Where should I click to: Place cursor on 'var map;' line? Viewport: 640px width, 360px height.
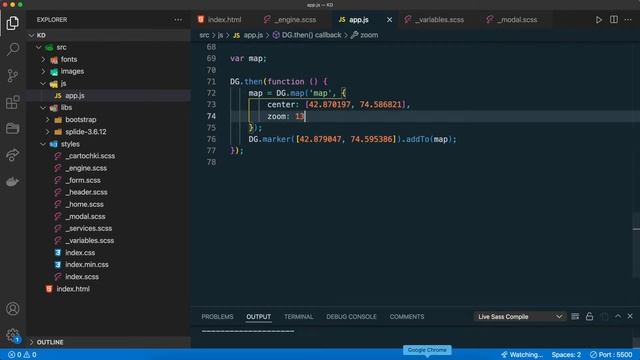point(248,58)
